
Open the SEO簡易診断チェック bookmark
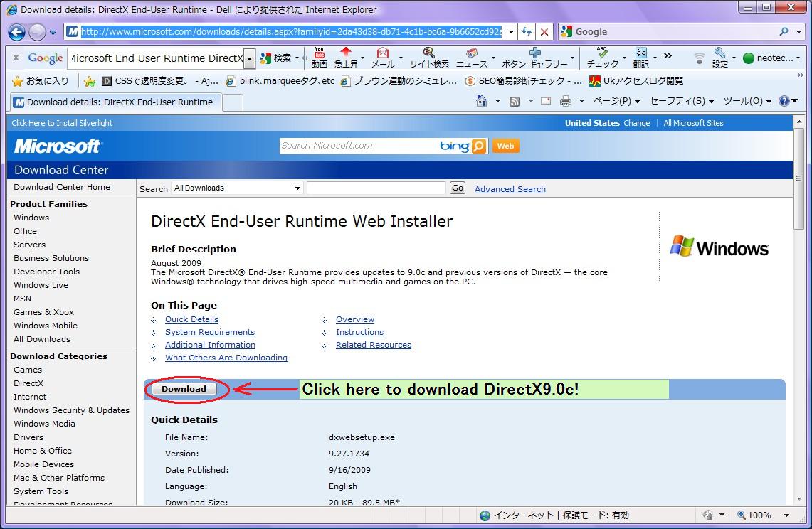524,81
